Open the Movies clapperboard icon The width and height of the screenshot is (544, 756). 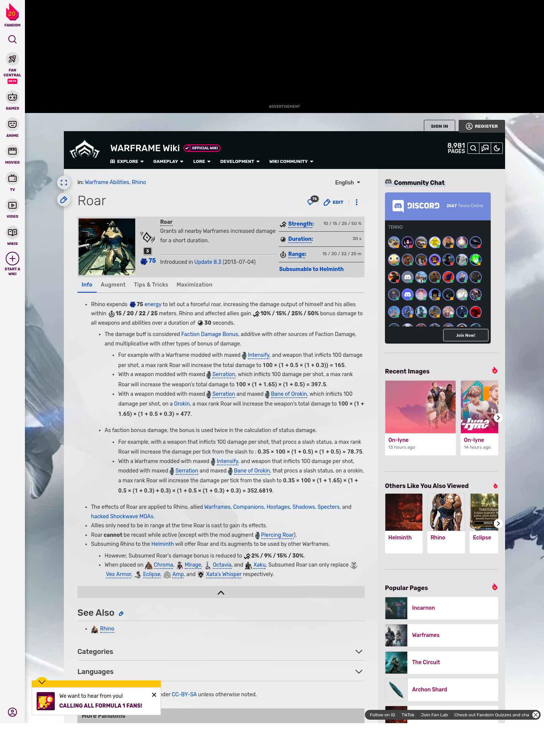point(12,151)
